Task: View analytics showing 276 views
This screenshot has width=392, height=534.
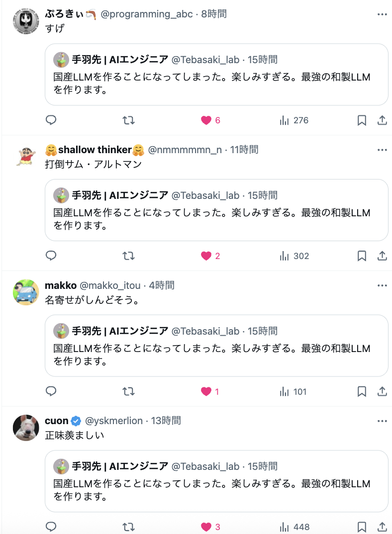Action: point(294,120)
